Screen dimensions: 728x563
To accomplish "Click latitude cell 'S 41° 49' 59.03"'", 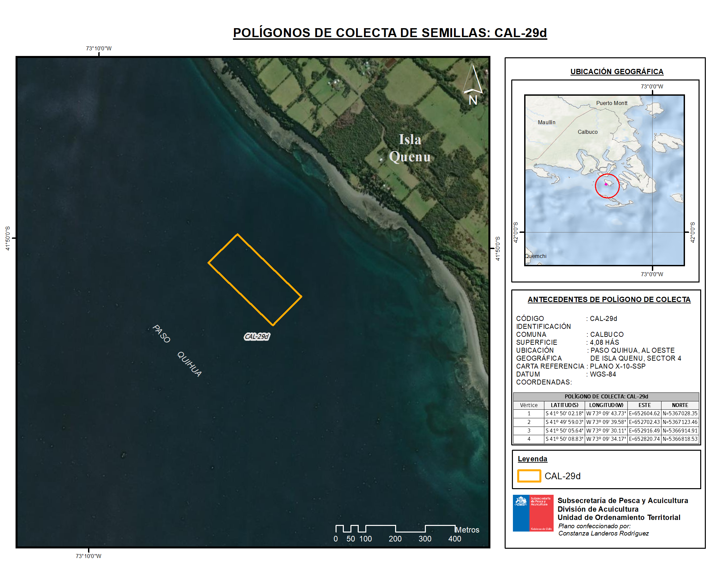I will (564, 422).
